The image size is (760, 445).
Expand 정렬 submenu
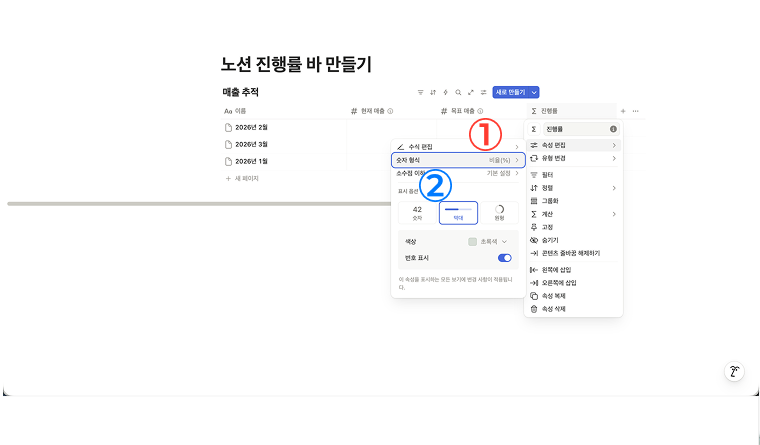pyautogui.click(x=573, y=188)
